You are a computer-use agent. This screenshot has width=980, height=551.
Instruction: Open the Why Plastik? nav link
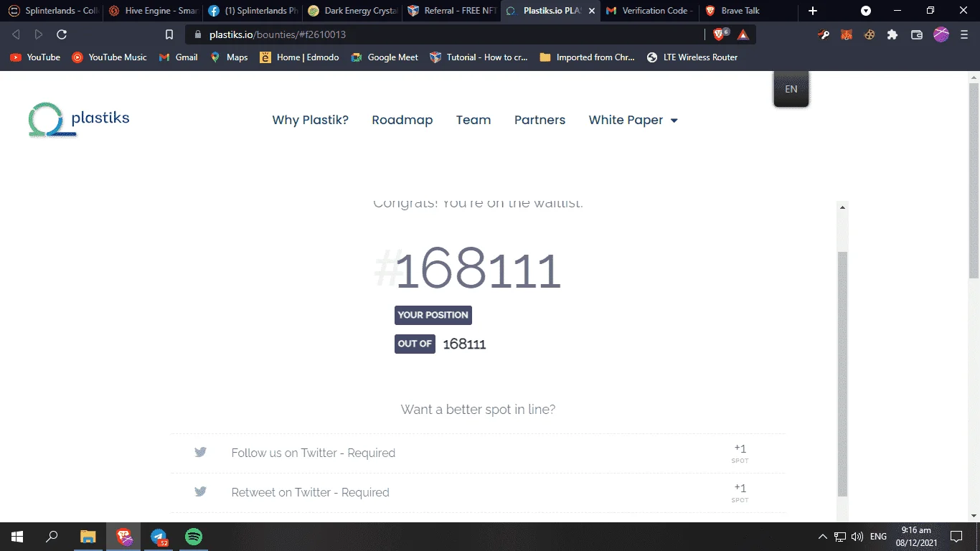click(310, 120)
